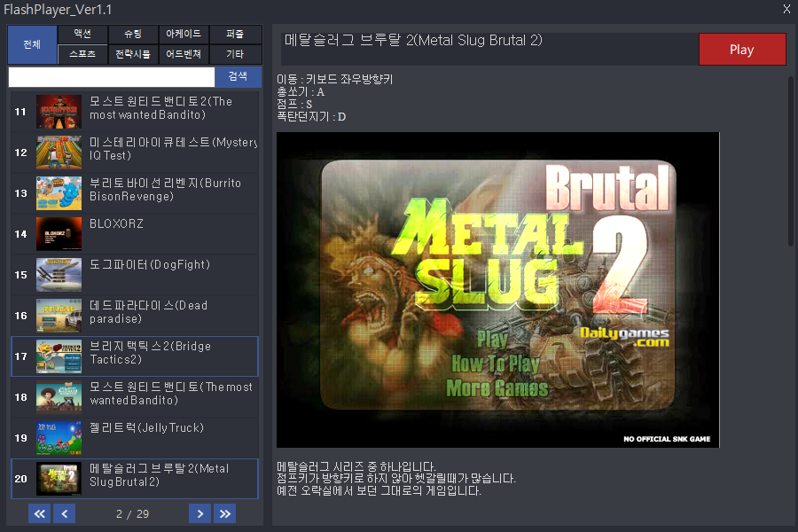The image size is (798, 532).
Task: Click the BLOXORZ game thumbnail
Action: click(59, 234)
